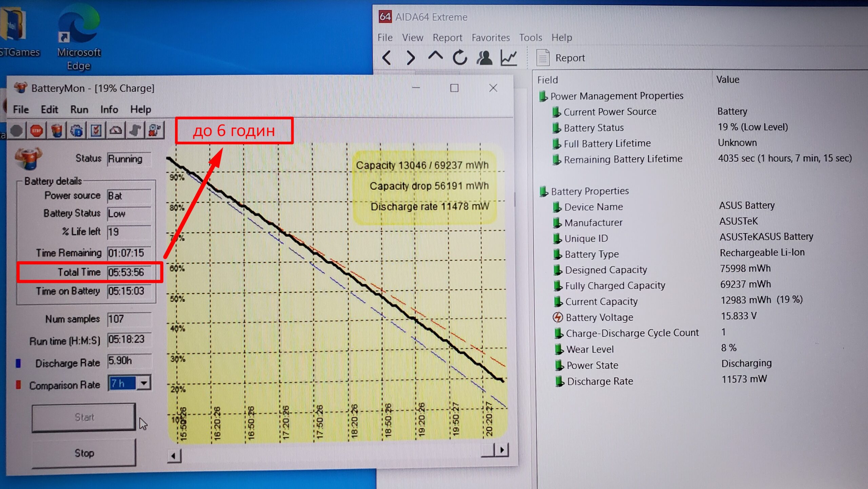Open the gear configuration toolbar icon

77,131
